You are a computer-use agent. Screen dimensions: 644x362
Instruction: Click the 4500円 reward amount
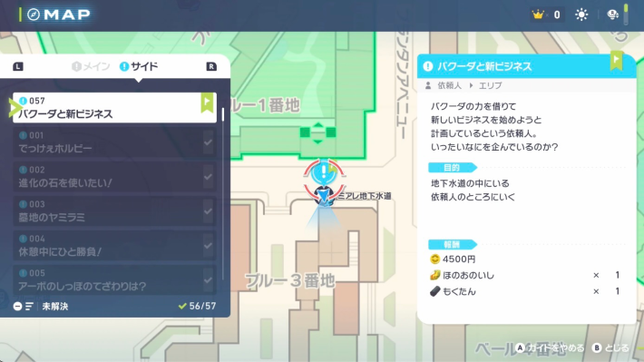[459, 259]
